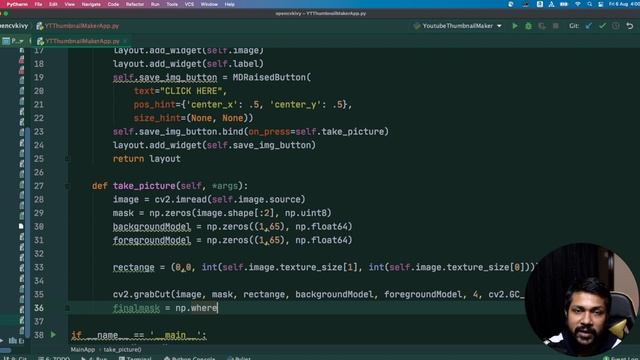Click the webcam presenter circular overlay
The height and width of the screenshot is (360, 640).
pos(582,299)
